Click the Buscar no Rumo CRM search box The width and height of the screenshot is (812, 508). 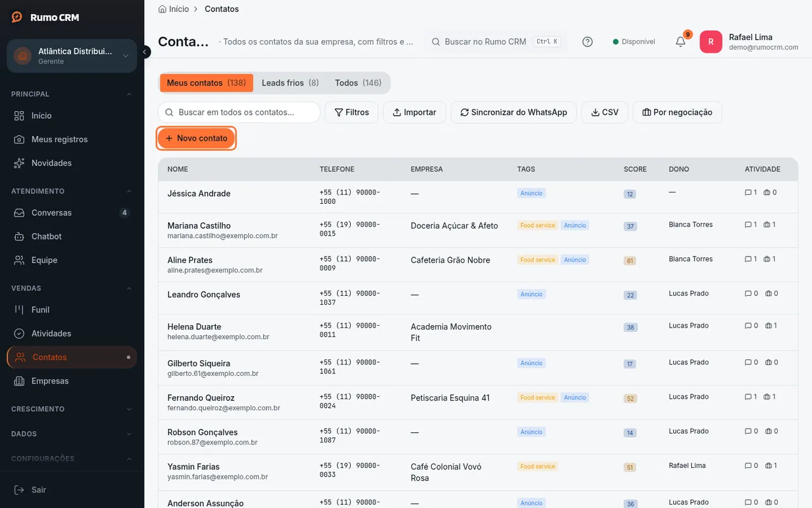(x=495, y=42)
